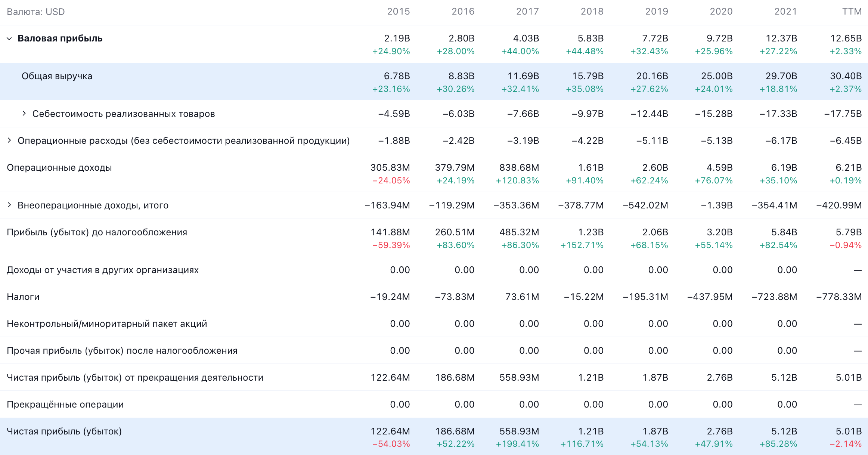This screenshot has height=455, width=868.
Task: Expand Внеоперационные доходы, итого row
Action: coord(9,205)
